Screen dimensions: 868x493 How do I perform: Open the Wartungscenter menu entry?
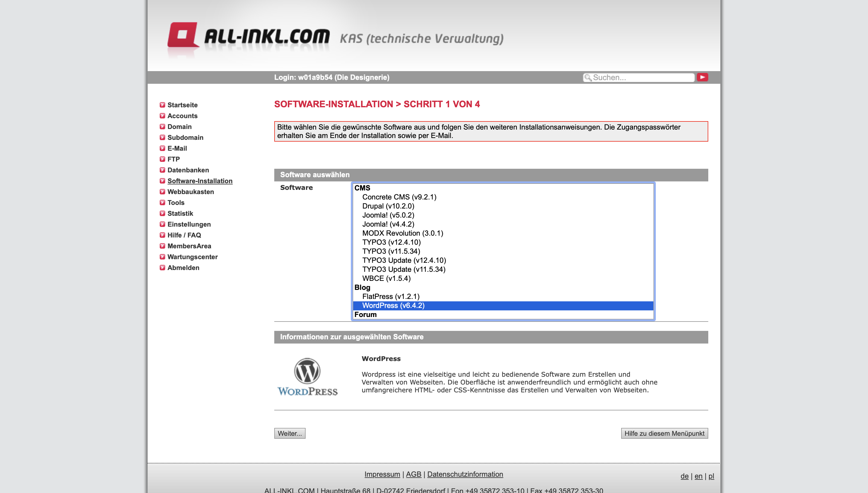pyautogui.click(x=193, y=257)
